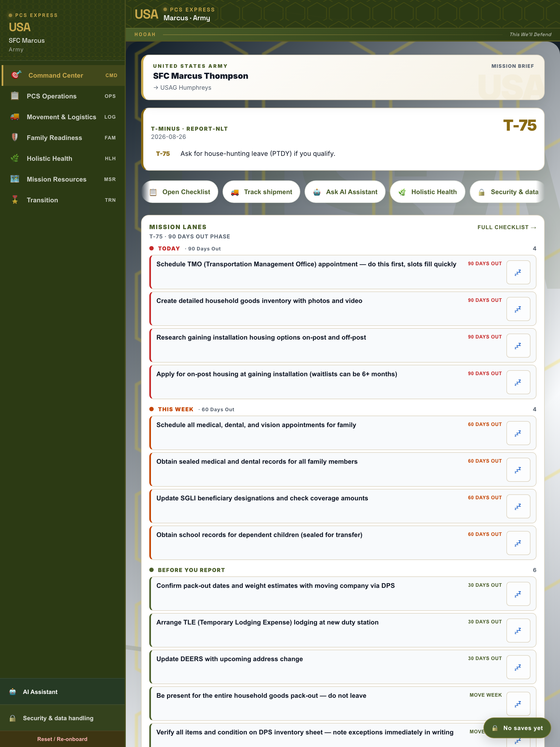Open Obtain school records for dependent children

[343, 543]
